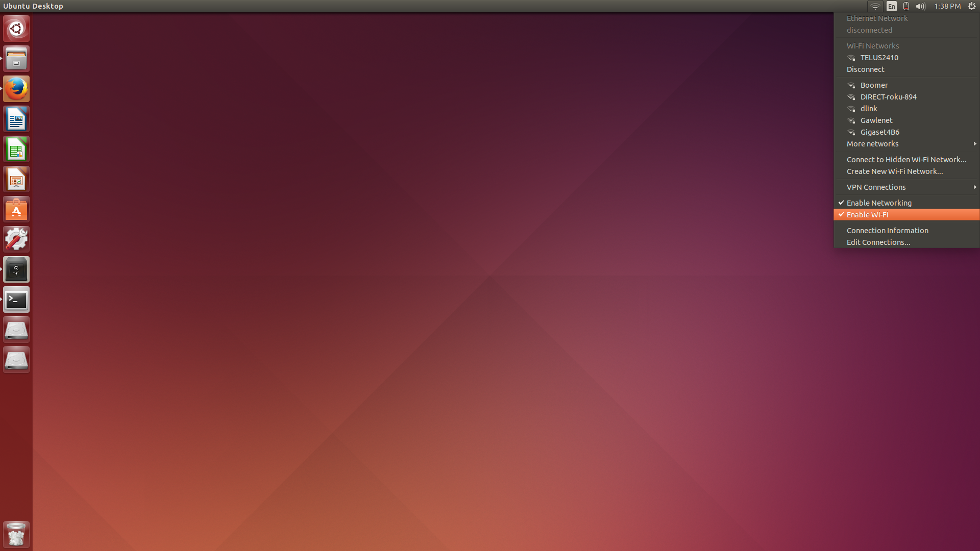Open the System Tools Settings icon
980x551 pixels.
coord(16,239)
